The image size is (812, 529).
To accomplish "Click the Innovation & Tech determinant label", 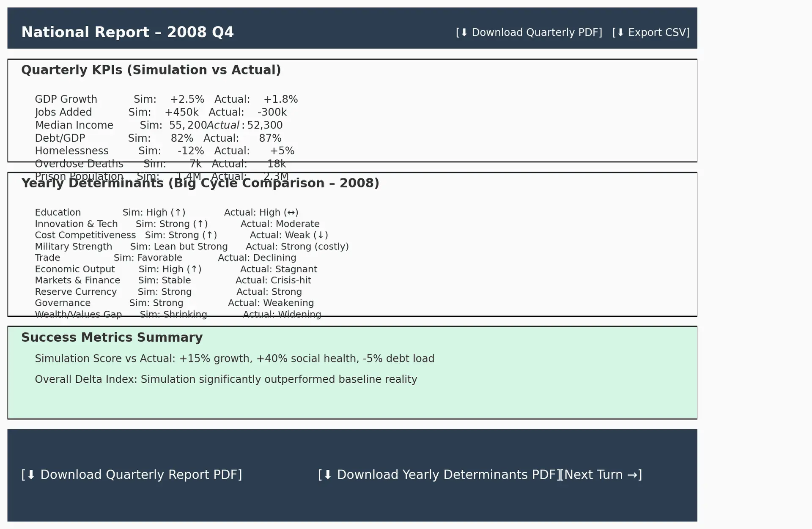I will [76, 224].
